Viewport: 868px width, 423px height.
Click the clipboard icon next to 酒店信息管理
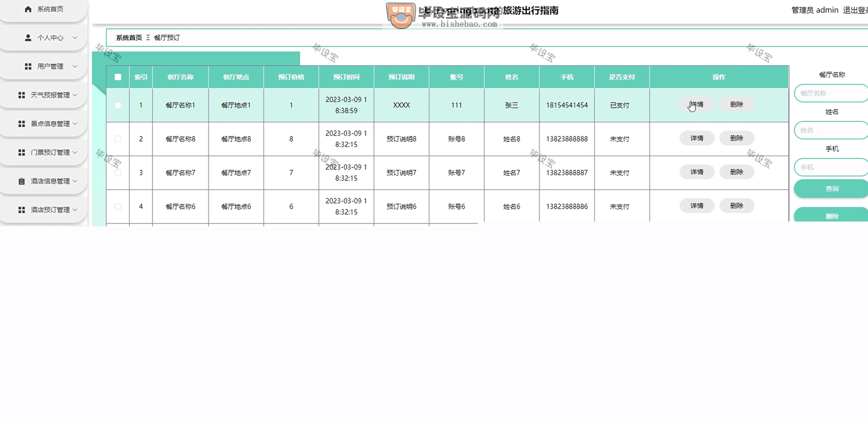[22, 181]
